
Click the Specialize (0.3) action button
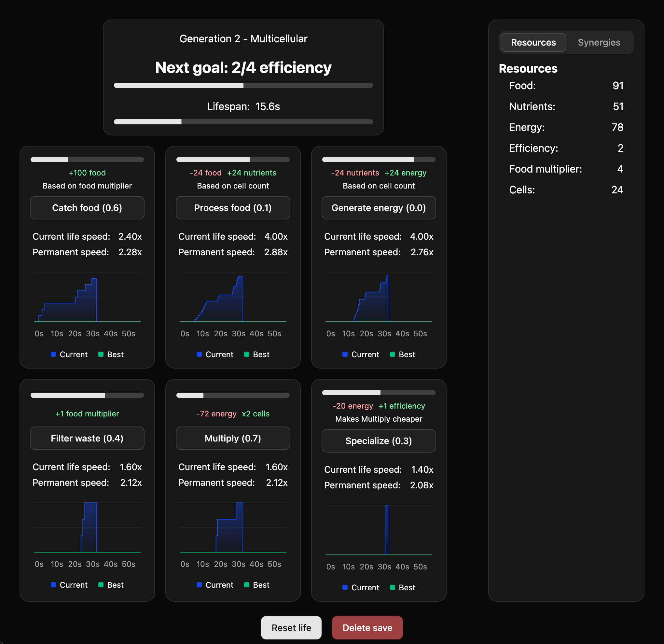tap(379, 441)
